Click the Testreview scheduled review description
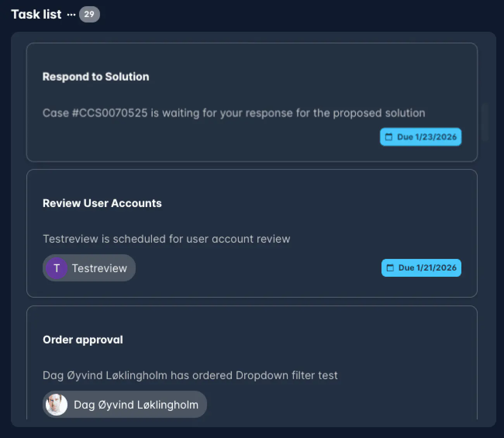The image size is (504, 438). coord(166,239)
